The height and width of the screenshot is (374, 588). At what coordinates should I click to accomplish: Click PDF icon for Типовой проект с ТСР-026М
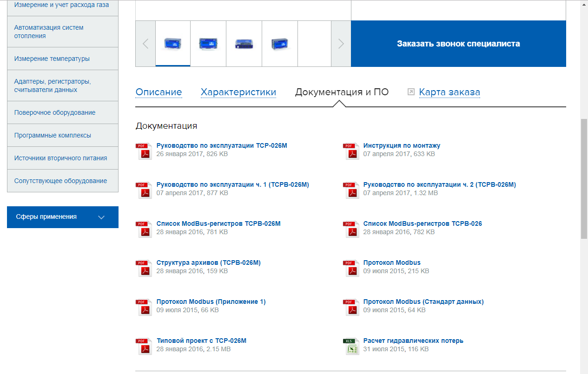click(x=145, y=346)
